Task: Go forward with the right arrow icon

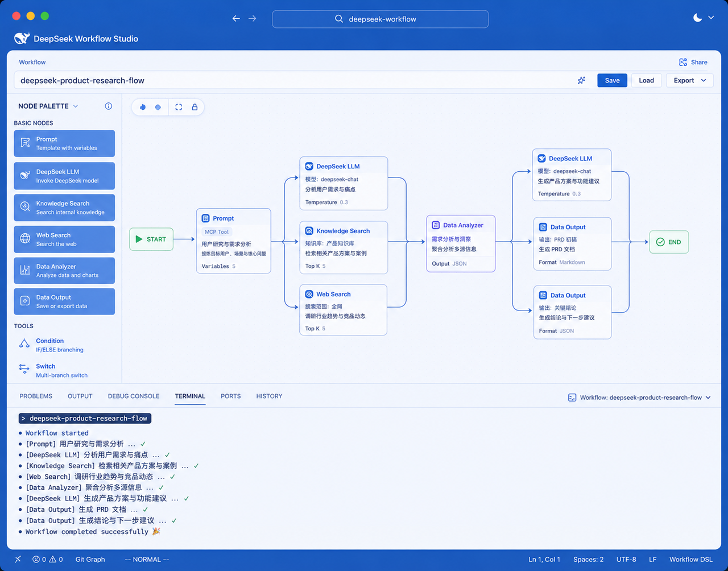Action: click(253, 19)
